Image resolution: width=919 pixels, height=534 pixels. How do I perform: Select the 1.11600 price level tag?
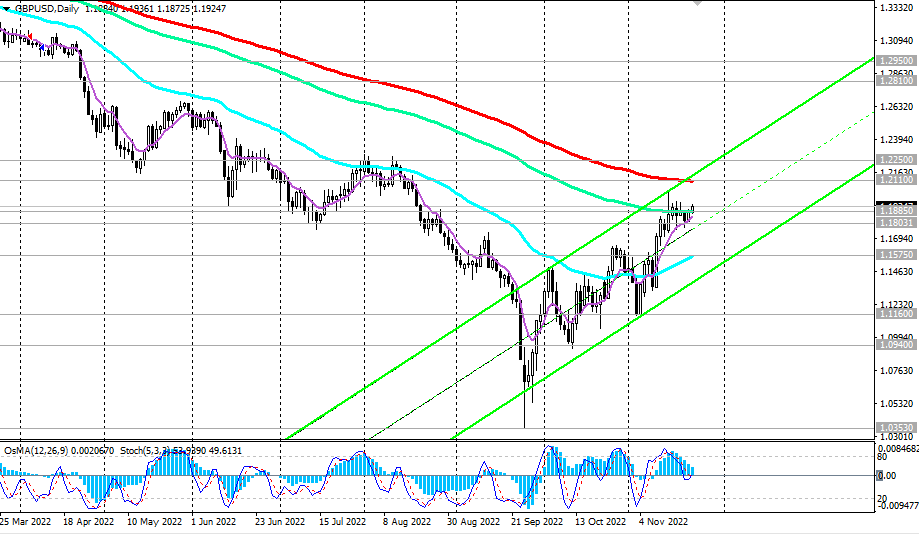pos(895,313)
